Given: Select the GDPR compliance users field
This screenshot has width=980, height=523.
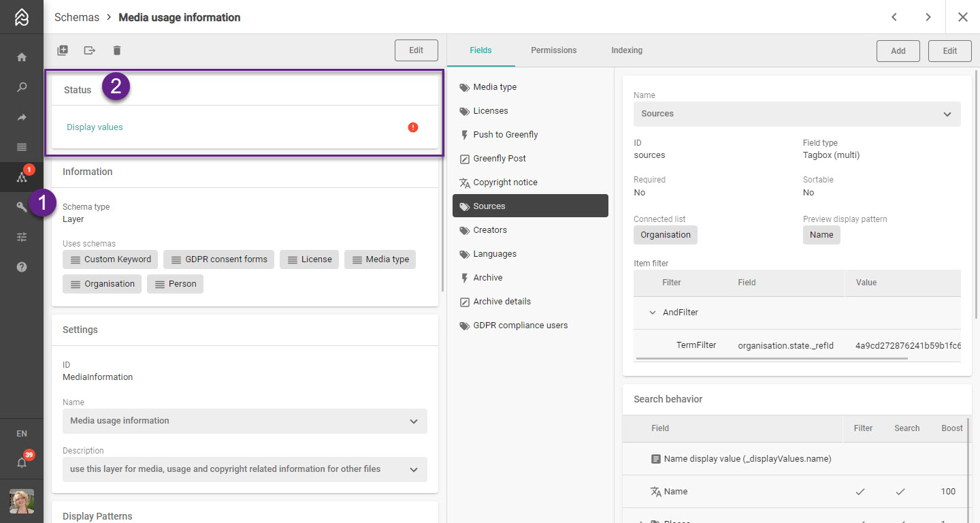Looking at the screenshot, I should [530, 326].
